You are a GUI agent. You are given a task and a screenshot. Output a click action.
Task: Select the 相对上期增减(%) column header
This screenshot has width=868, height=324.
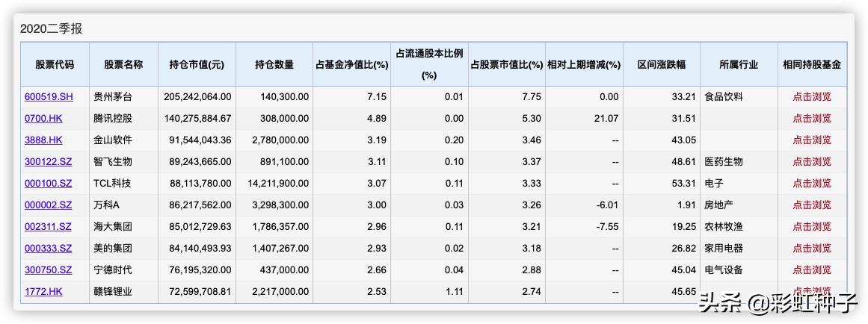[584, 64]
